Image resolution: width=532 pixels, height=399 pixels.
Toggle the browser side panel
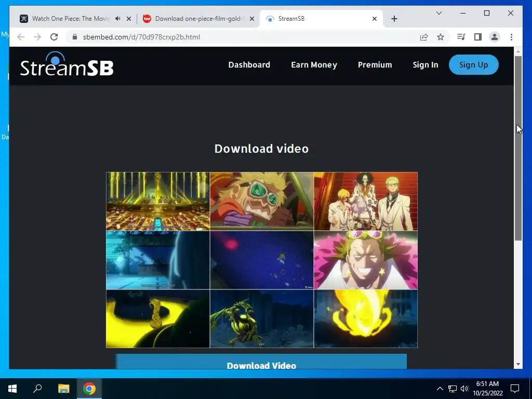click(478, 37)
